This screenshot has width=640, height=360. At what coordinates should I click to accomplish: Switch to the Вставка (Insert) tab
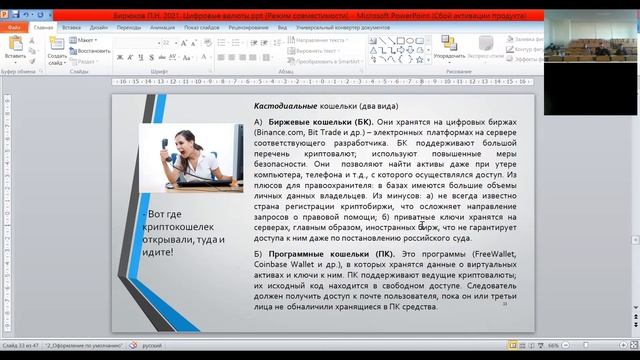tap(71, 27)
